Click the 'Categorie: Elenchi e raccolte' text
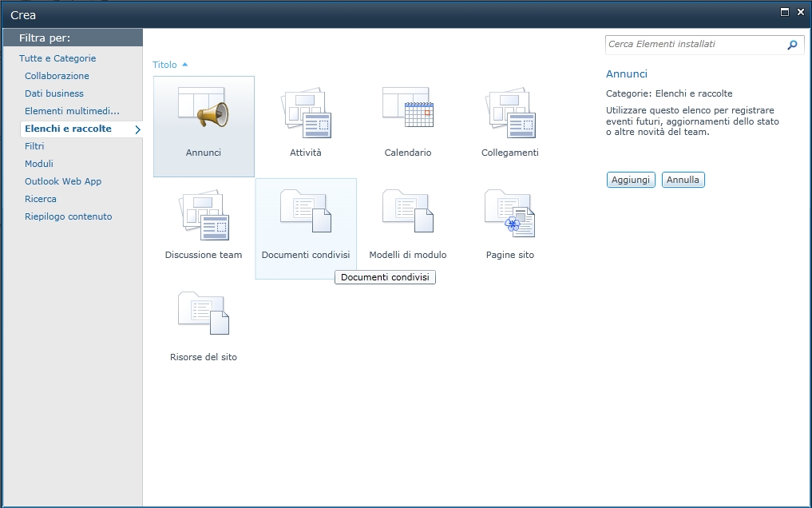Image resolution: width=812 pixels, height=508 pixels. coord(669,93)
